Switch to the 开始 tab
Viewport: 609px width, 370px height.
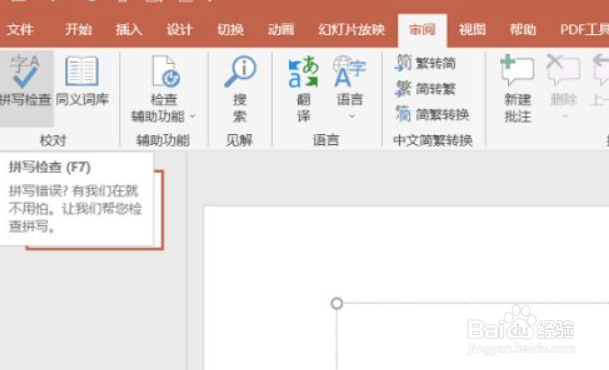78,30
